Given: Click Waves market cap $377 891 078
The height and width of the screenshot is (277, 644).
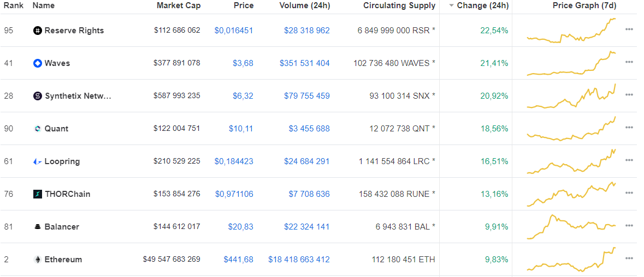Looking at the screenshot, I should coord(177,63).
